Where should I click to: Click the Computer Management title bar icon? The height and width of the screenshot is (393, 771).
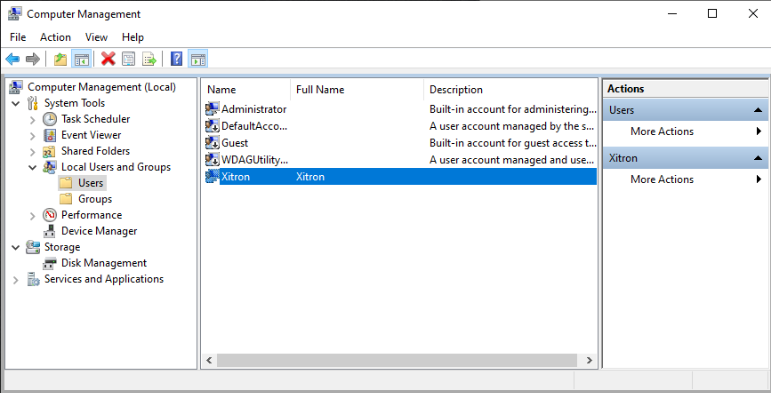point(15,14)
